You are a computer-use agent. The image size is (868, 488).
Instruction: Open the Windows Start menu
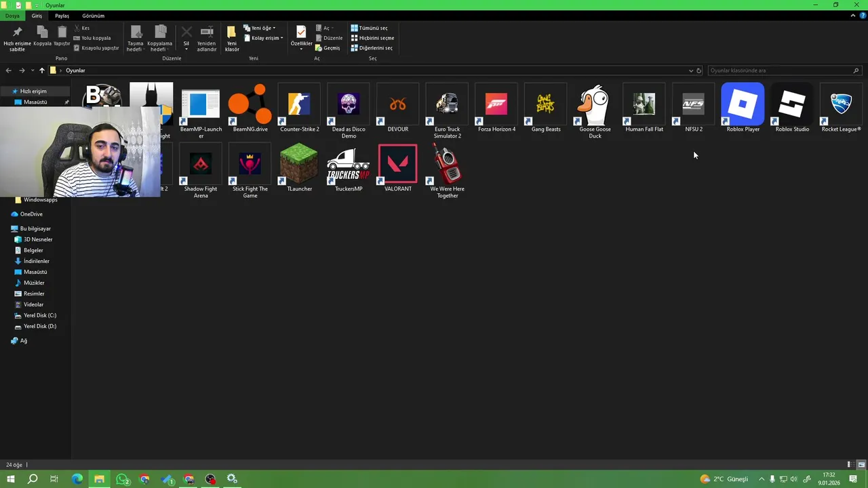[x=11, y=479]
